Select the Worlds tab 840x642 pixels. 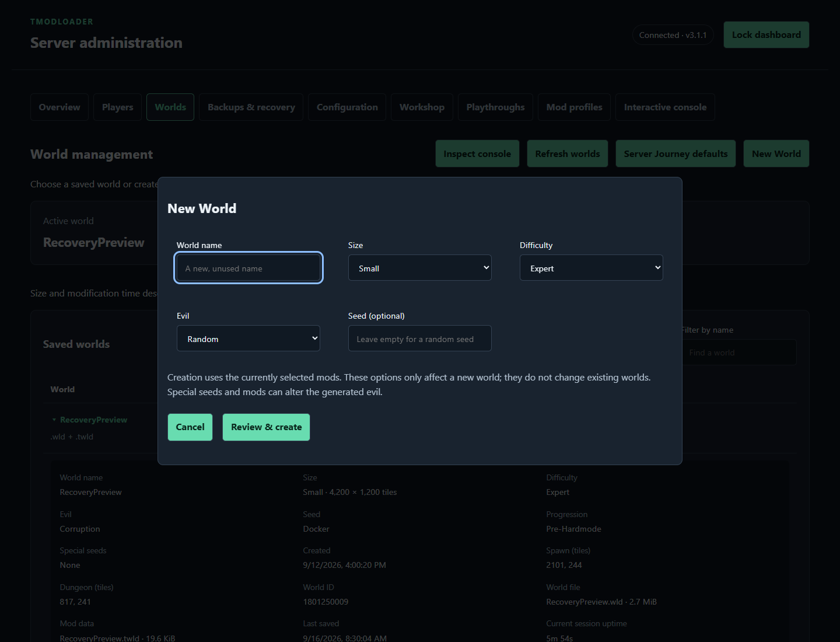click(x=170, y=107)
